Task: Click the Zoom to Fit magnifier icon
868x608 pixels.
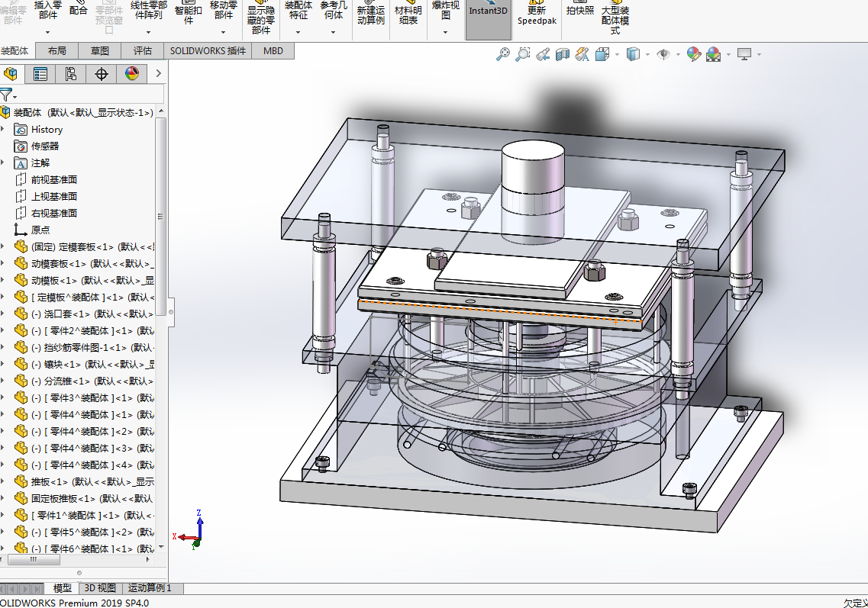Action: point(502,54)
